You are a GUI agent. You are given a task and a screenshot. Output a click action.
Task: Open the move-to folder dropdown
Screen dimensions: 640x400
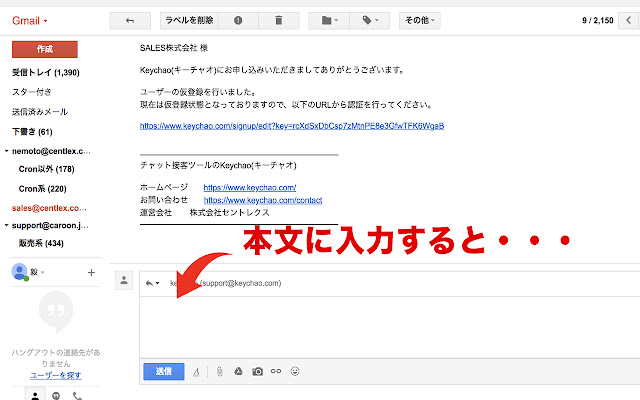[x=329, y=20]
